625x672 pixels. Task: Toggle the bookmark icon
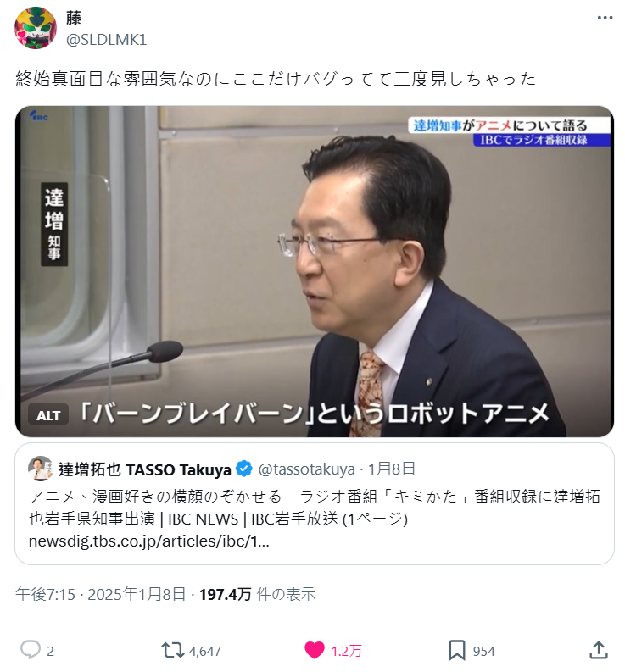click(x=456, y=650)
